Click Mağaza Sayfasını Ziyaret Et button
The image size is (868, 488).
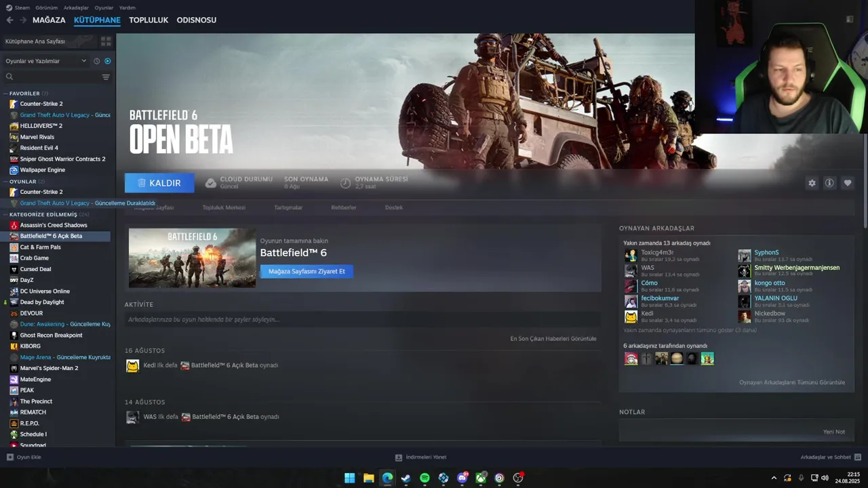[x=307, y=271]
